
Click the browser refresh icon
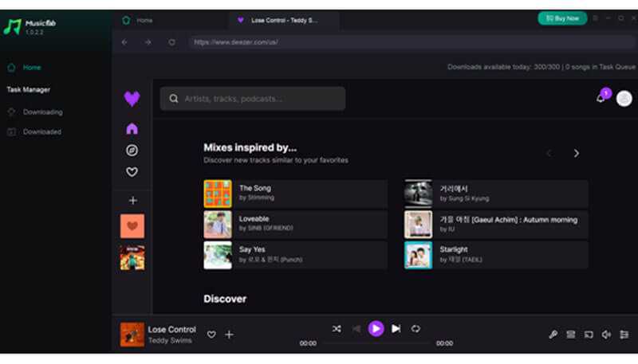(171, 42)
